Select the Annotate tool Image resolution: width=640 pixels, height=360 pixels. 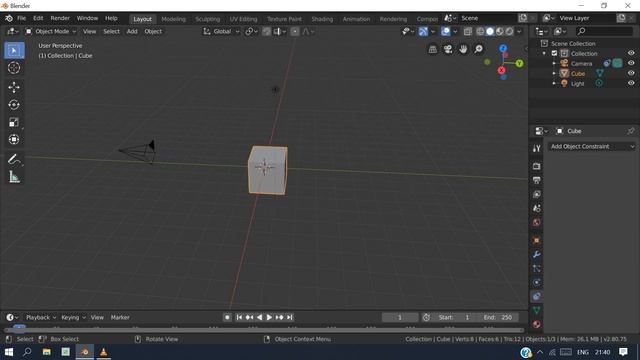(14, 159)
